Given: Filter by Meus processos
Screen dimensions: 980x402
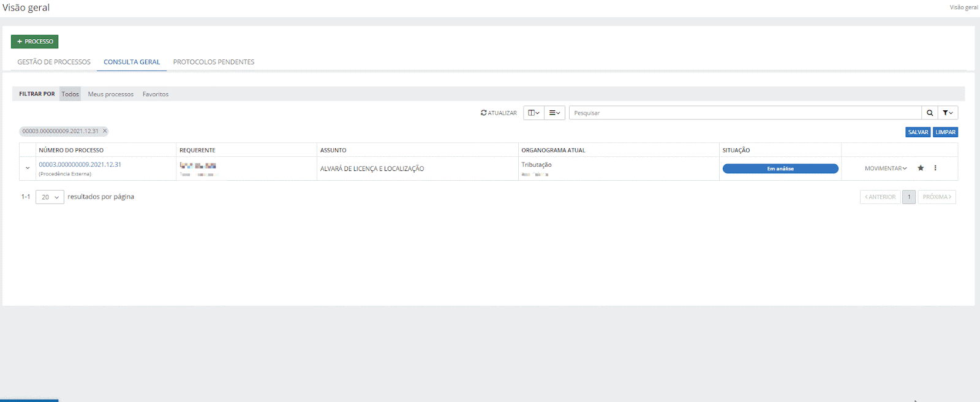Looking at the screenshot, I should [x=110, y=94].
